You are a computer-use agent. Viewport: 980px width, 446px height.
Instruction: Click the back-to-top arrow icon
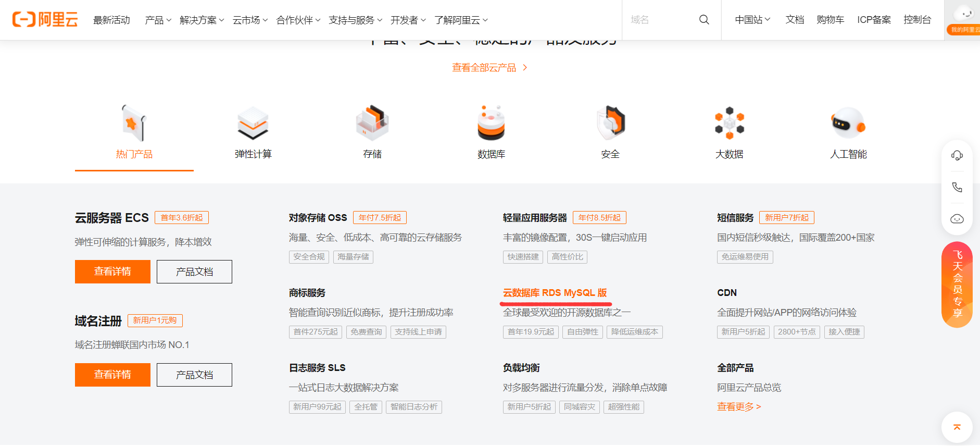pos(957,427)
